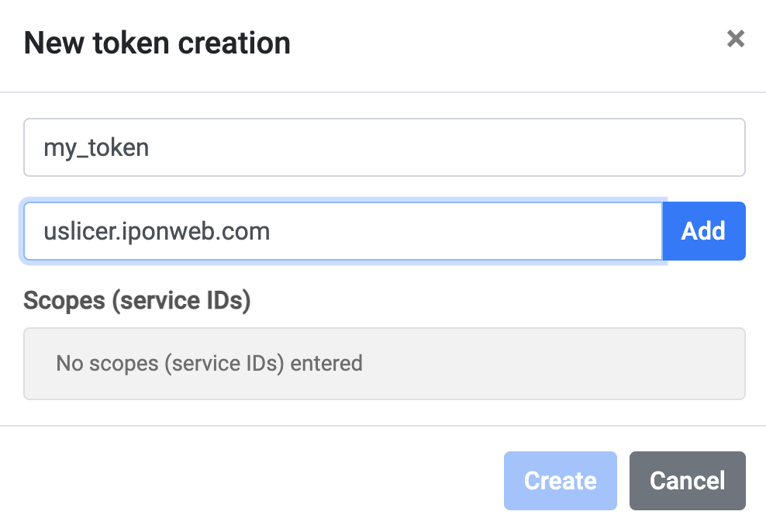Image resolution: width=766 pixels, height=532 pixels.
Task: Click the Scopes section heading text
Action: coord(137,300)
